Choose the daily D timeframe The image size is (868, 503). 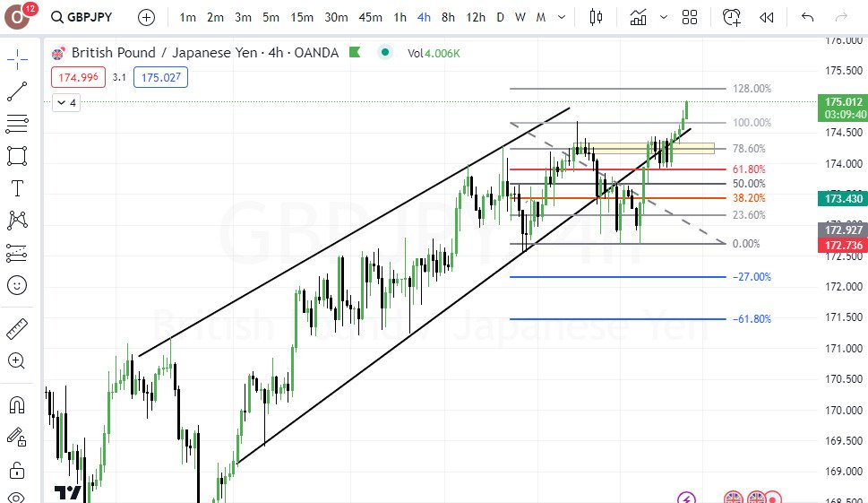501,17
